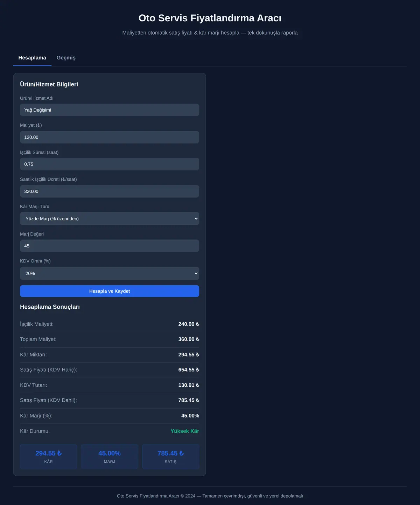This screenshot has width=420, height=505.
Task: Click the Oto Servis Fiyatlandırma Aracı title
Action: point(210,18)
